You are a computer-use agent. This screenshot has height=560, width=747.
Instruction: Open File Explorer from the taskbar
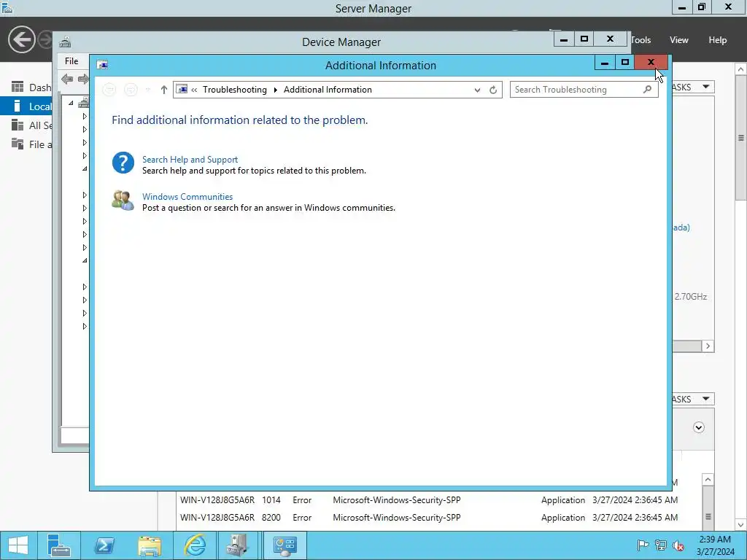click(149, 545)
